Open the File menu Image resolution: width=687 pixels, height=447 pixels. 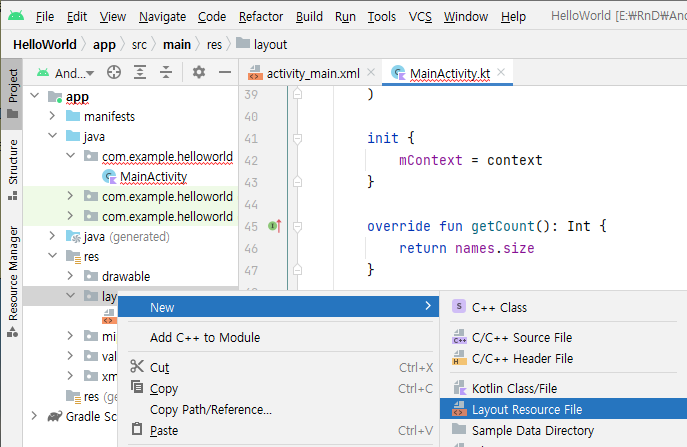tap(45, 17)
